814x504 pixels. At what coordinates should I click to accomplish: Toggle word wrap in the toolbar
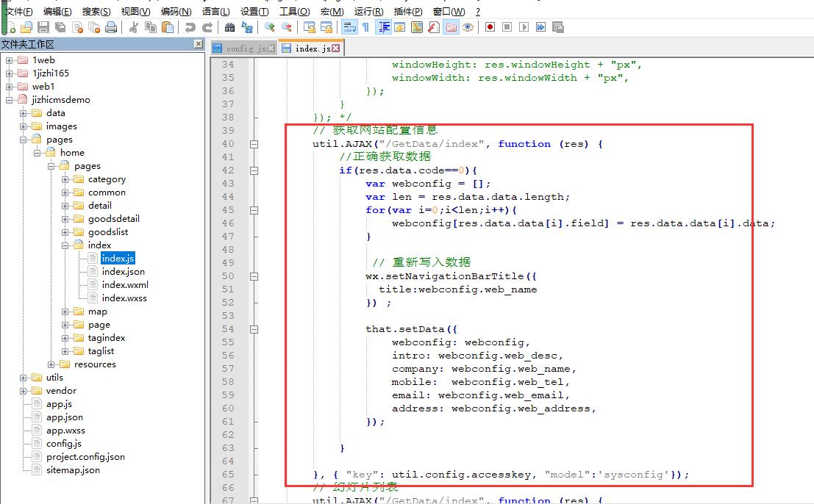coord(349,27)
